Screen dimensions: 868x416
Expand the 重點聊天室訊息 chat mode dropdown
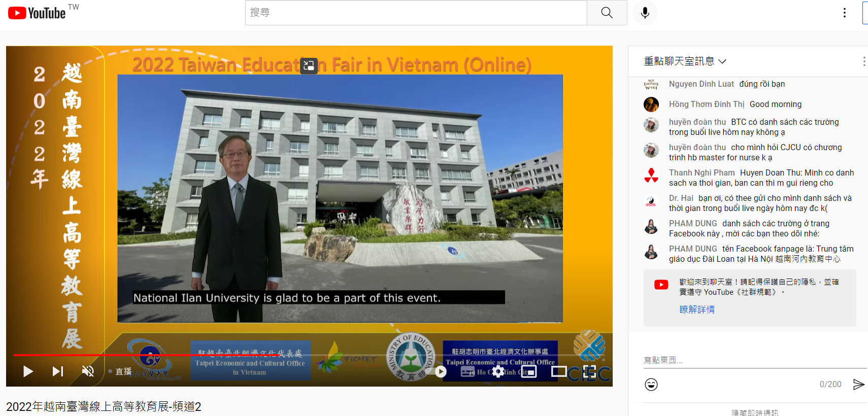click(685, 61)
